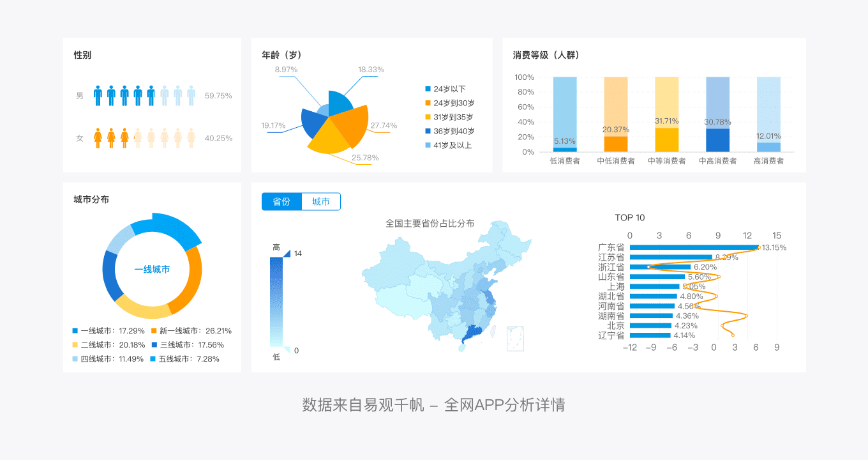868x460 pixels.
Task: Click the yellow slice of the age pie
Action: pyautogui.click(x=329, y=139)
